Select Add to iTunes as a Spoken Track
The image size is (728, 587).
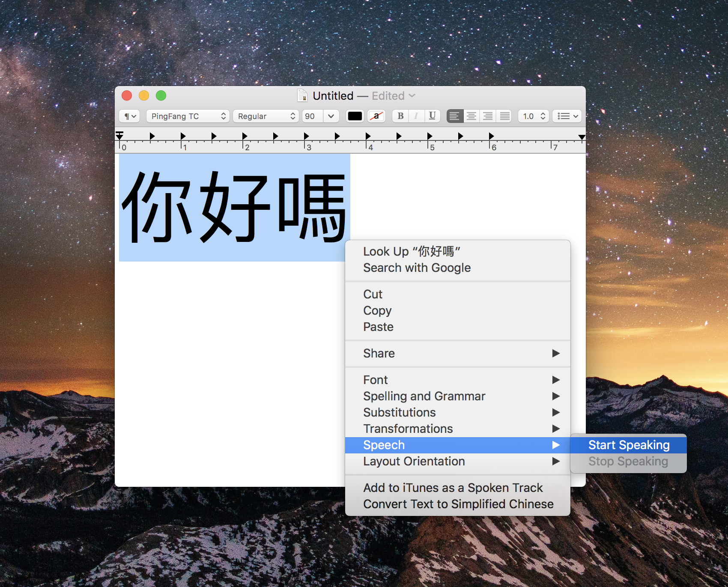pyautogui.click(x=453, y=488)
